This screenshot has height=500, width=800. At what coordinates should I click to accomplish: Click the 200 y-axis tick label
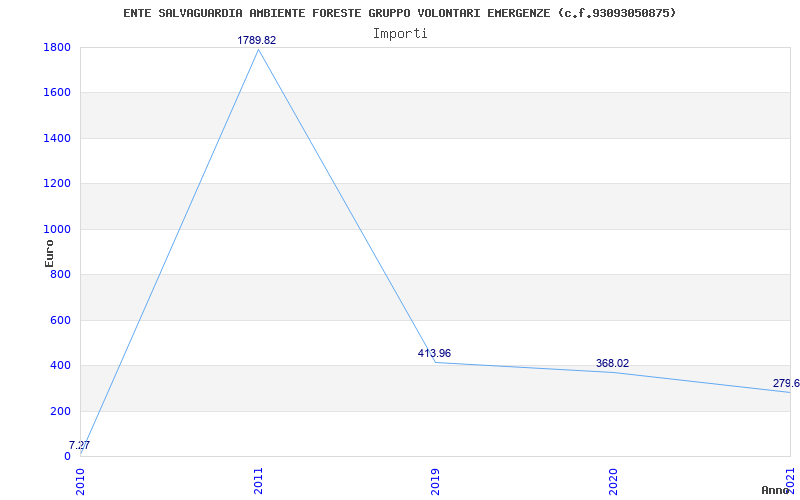pos(61,411)
